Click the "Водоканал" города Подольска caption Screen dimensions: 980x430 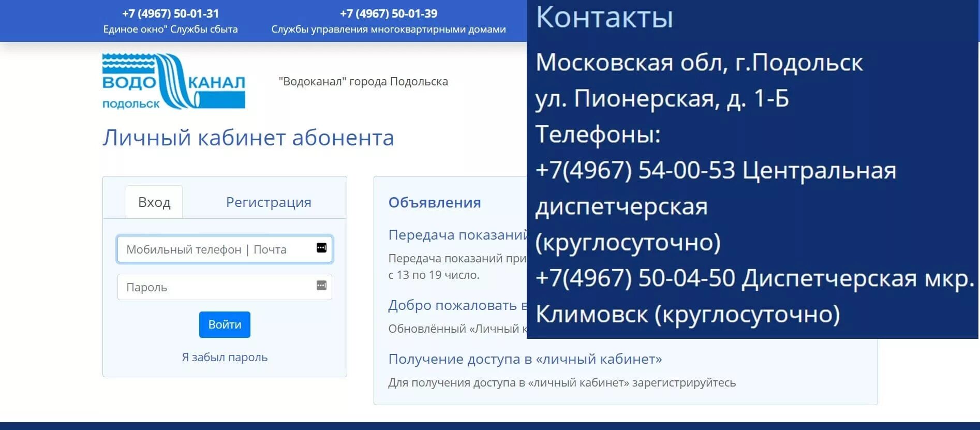point(363,82)
